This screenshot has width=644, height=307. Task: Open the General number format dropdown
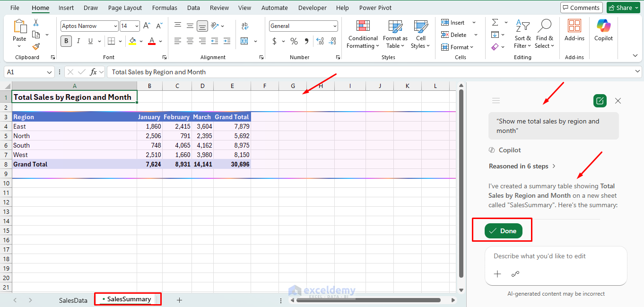335,26
